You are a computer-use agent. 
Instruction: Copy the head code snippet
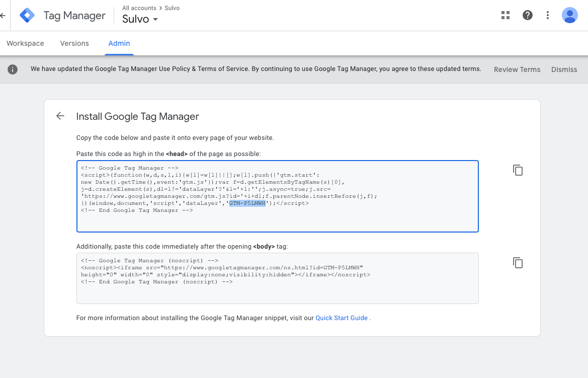click(x=518, y=170)
